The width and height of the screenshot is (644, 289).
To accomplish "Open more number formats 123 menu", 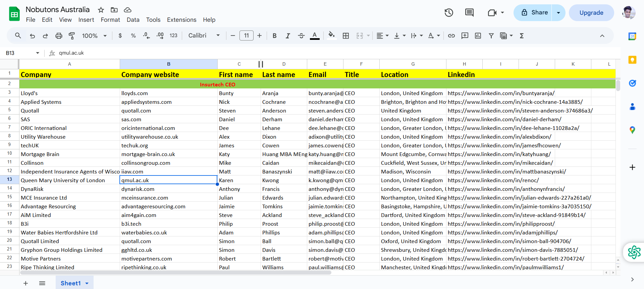I will pos(173,35).
